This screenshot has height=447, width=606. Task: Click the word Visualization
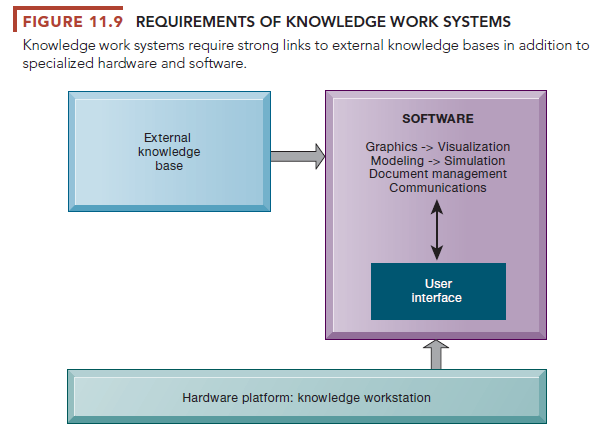[x=473, y=147]
